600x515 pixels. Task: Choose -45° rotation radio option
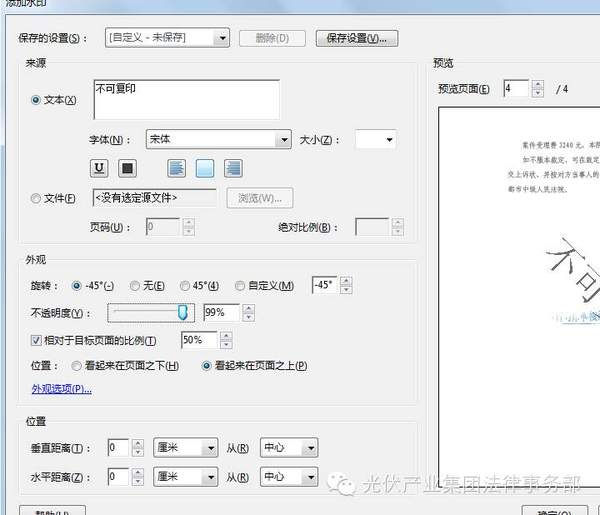(x=77, y=285)
